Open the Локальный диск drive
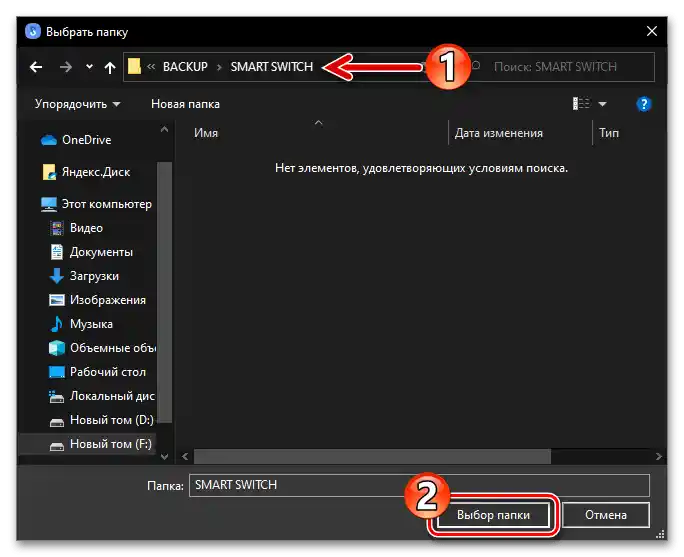684x557 pixels. coord(112,396)
